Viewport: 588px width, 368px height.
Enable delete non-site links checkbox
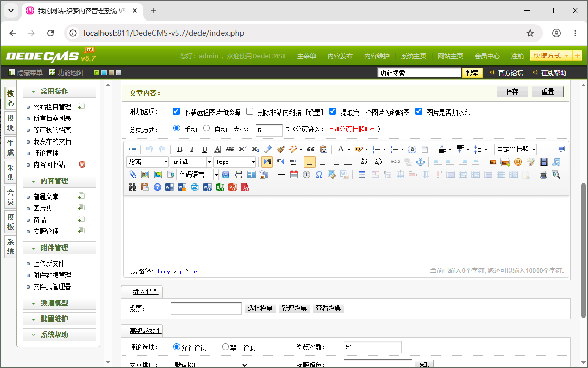[x=250, y=111]
